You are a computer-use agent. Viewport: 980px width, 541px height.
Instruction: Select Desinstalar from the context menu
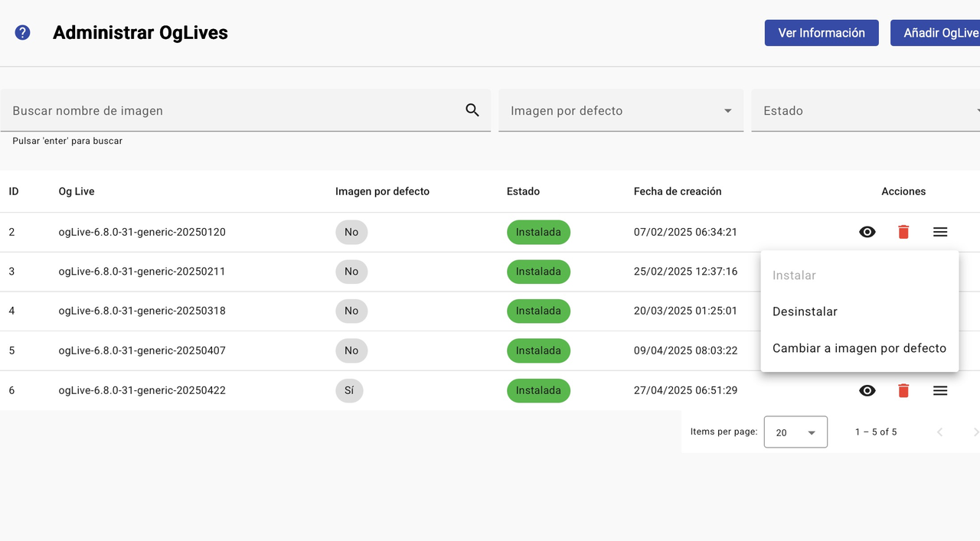pos(805,311)
